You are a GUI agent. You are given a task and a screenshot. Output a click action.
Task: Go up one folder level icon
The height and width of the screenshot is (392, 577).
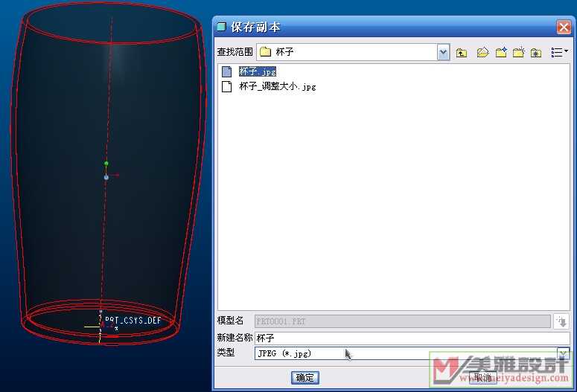pos(462,53)
